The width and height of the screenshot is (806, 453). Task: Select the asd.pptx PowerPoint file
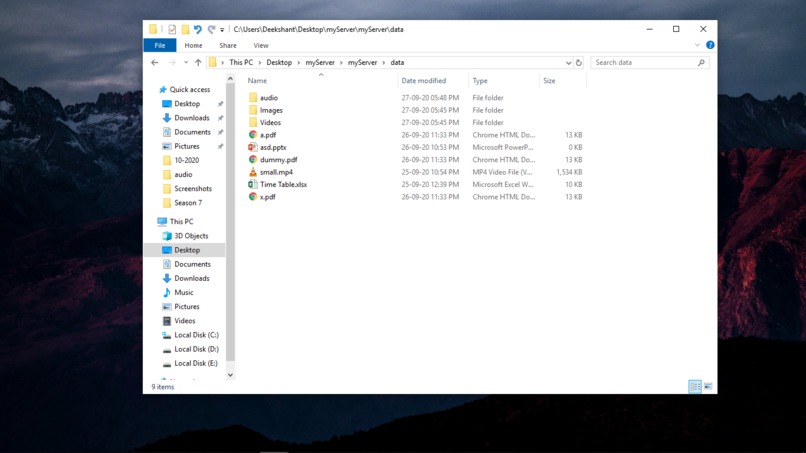pyautogui.click(x=273, y=147)
